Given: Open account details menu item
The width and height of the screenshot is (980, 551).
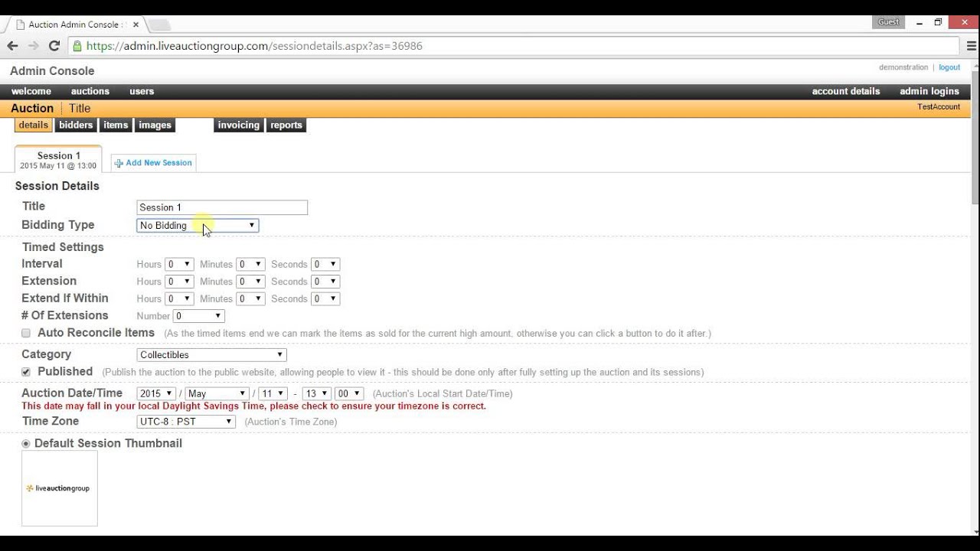Looking at the screenshot, I should tap(846, 91).
